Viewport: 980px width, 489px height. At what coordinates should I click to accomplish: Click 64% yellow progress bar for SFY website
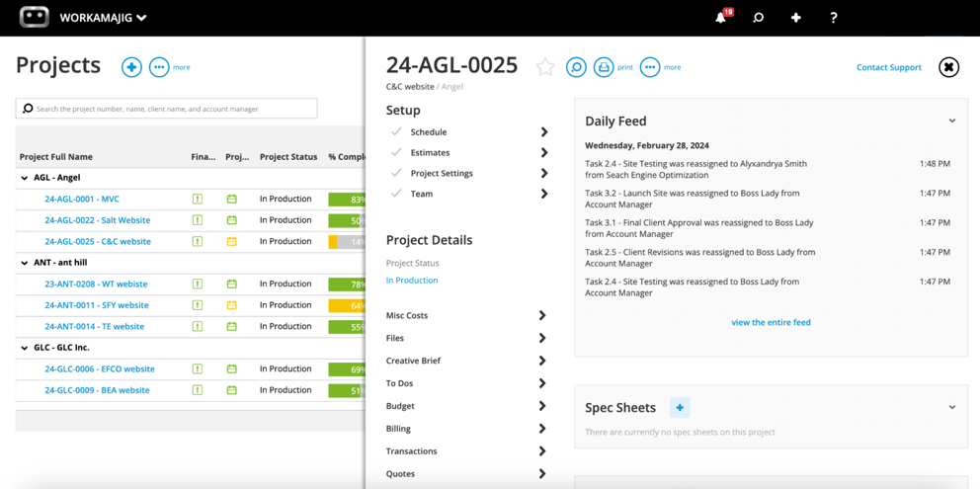coord(347,306)
